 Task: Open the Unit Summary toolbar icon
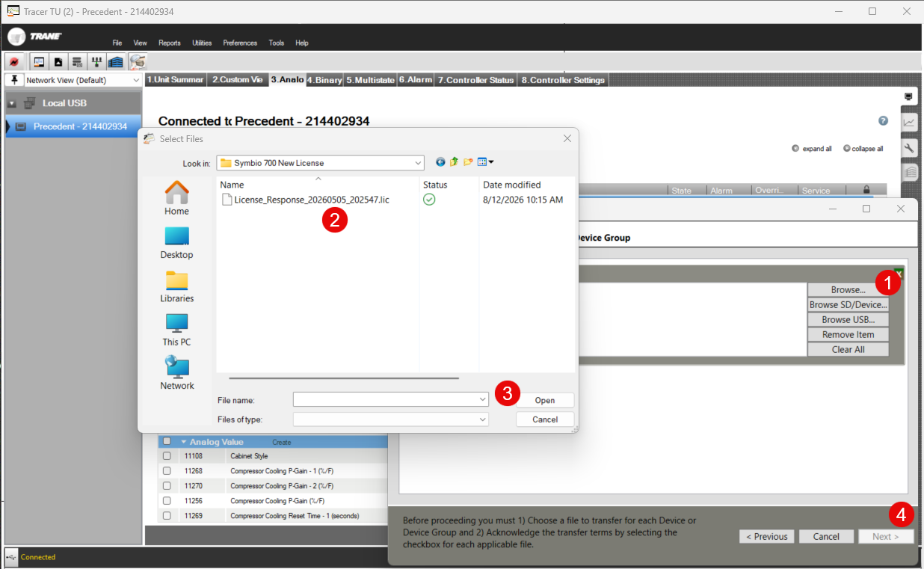tap(39, 62)
